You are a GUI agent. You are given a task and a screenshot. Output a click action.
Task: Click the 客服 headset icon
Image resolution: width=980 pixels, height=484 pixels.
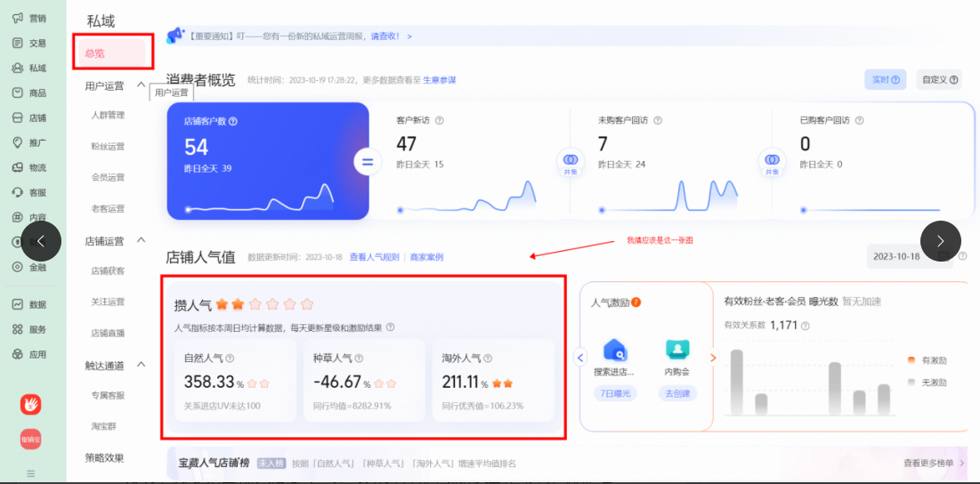tap(17, 192)
